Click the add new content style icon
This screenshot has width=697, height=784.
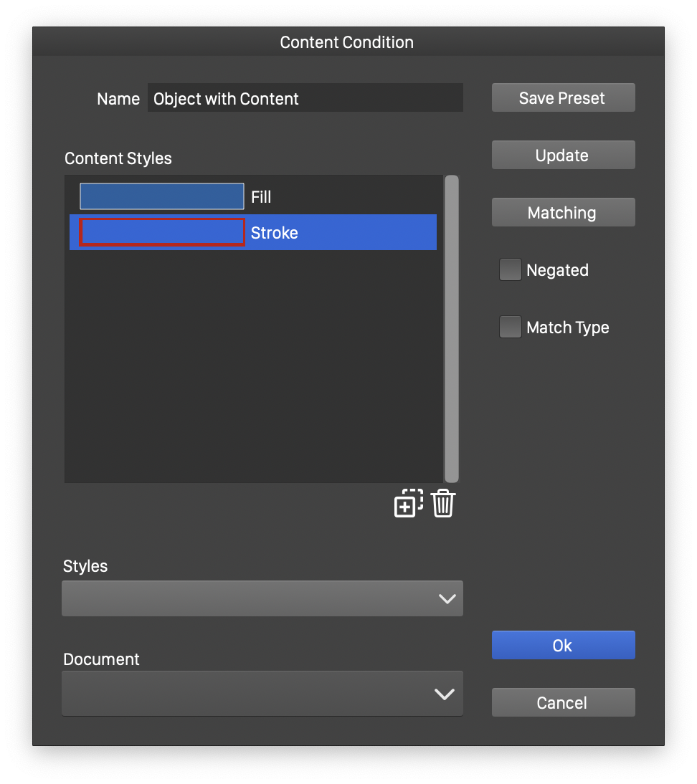pos(408,503)
